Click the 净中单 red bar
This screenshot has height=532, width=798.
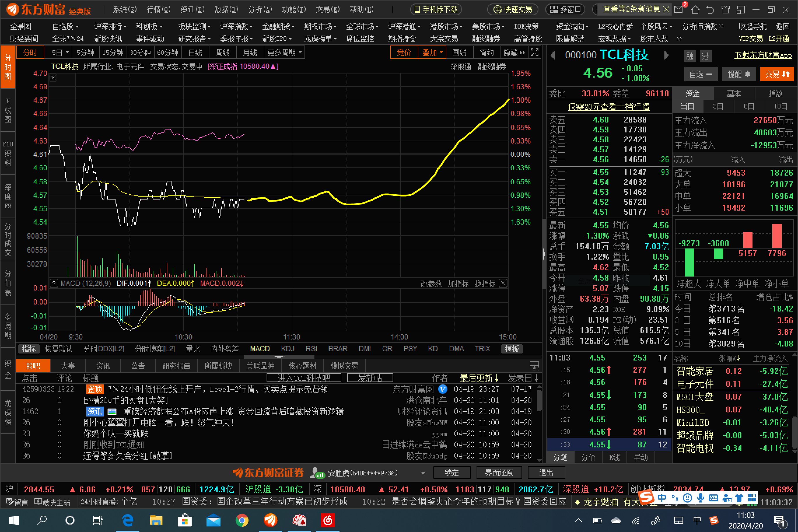[748, 240]
